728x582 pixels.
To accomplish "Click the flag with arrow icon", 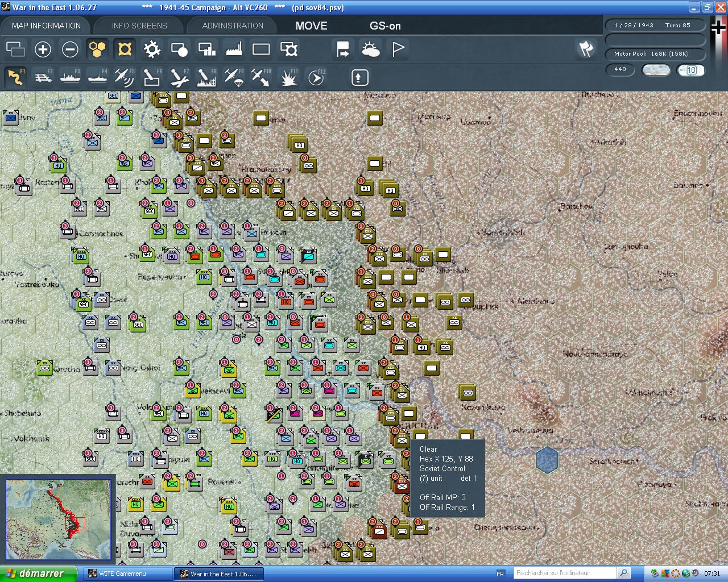I will click(x=343, y=49).
